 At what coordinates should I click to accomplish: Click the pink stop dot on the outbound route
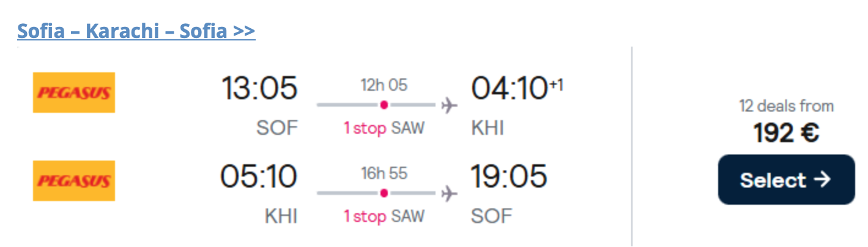pos(384,105)
